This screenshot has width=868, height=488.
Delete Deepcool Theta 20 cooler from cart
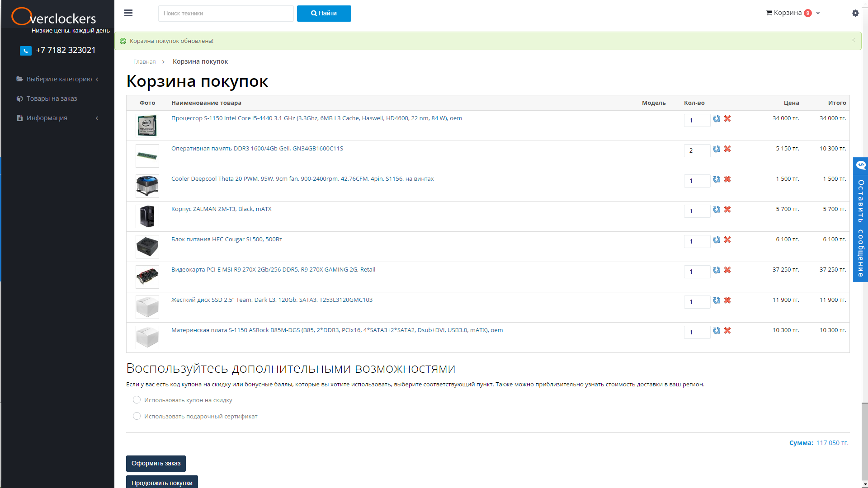[727, 179]
